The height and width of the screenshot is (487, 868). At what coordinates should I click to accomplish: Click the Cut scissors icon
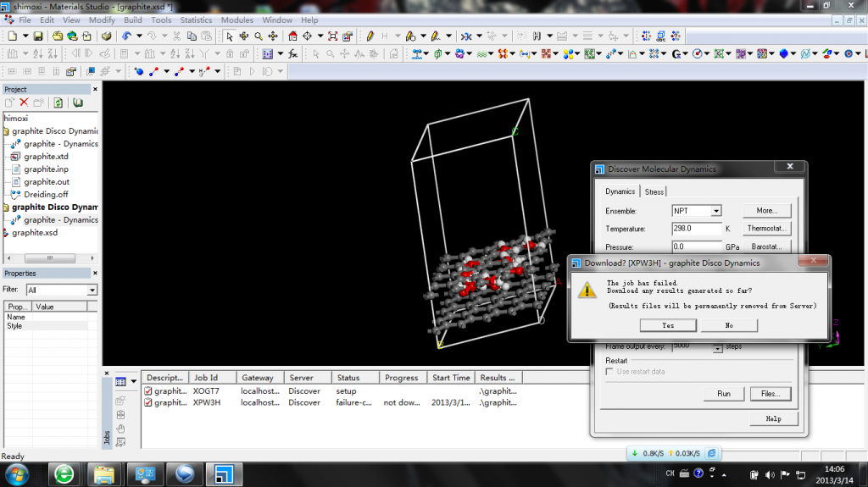click(x=176, y=36)
